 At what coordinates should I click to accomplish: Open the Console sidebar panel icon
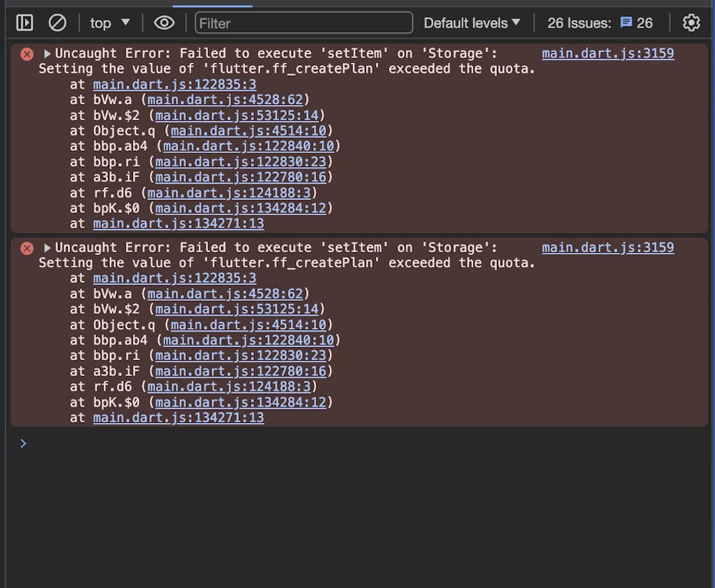(x=24, y=22)
